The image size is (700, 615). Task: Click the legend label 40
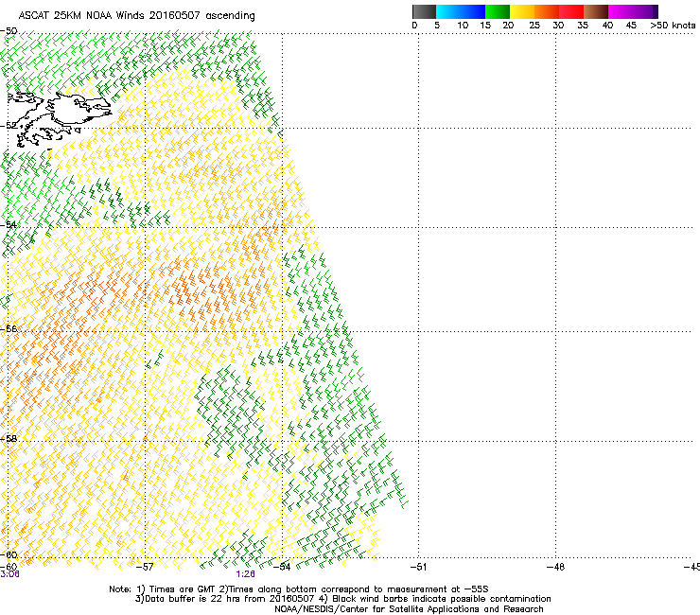pos(607,26)
